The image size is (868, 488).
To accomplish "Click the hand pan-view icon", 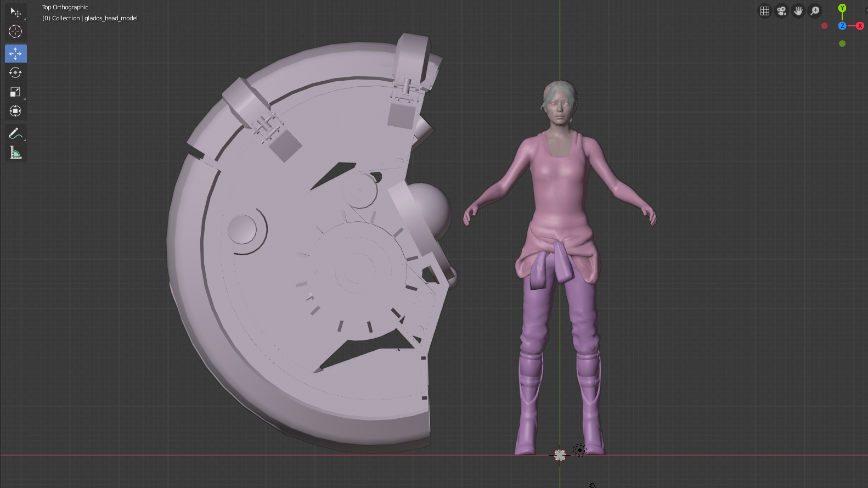I will coord(798,11).
